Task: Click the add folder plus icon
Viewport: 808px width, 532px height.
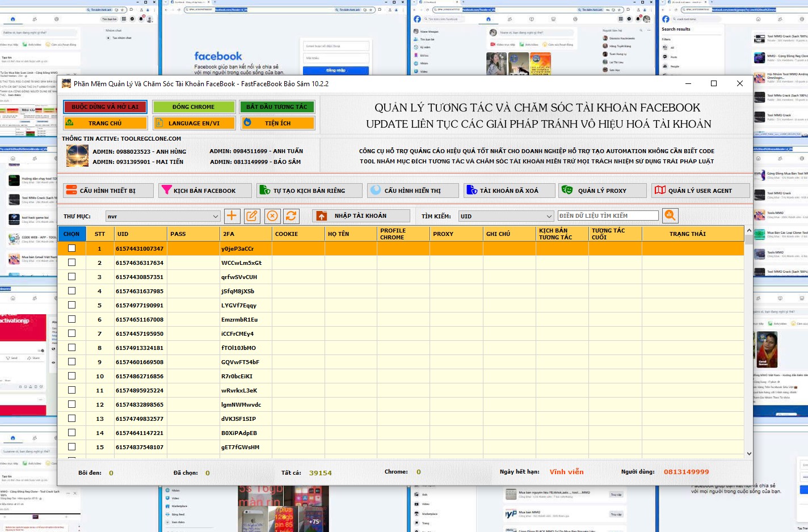Action: 232,216
